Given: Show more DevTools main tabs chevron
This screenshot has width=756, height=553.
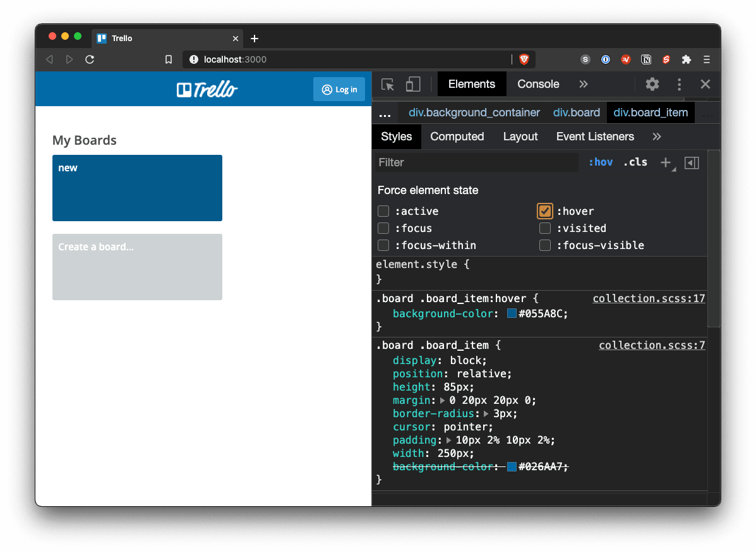Looking at the screenshot, I should click(x=584, y=85).
